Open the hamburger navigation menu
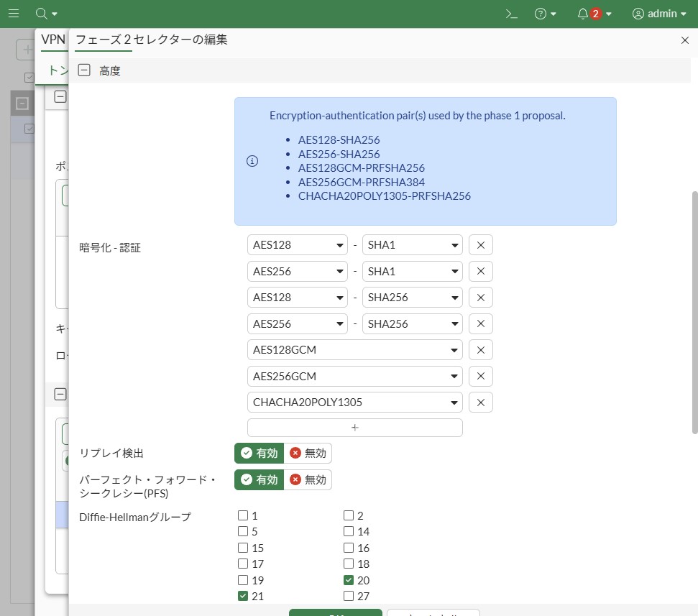Viewport: 698px width, 616px height. point(14,14)
